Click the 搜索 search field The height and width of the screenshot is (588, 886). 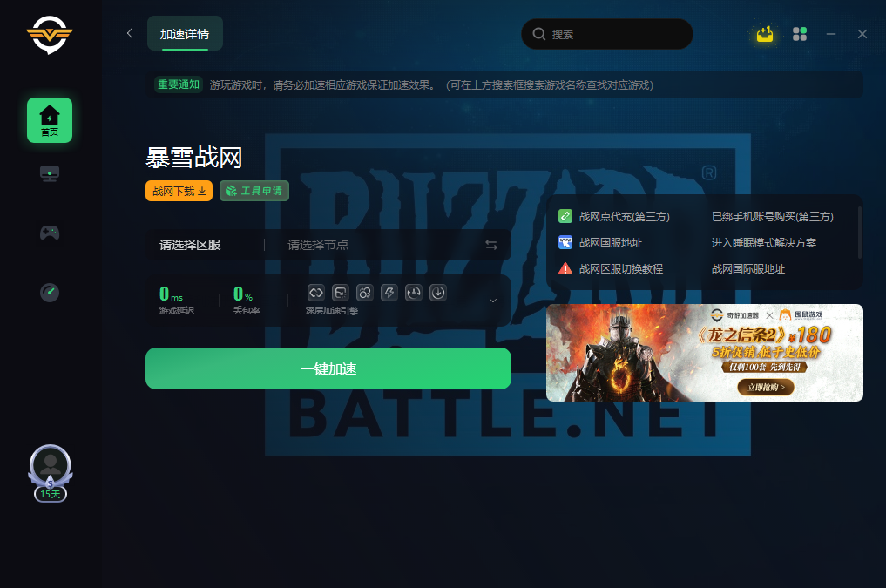(x=607, y=34)
